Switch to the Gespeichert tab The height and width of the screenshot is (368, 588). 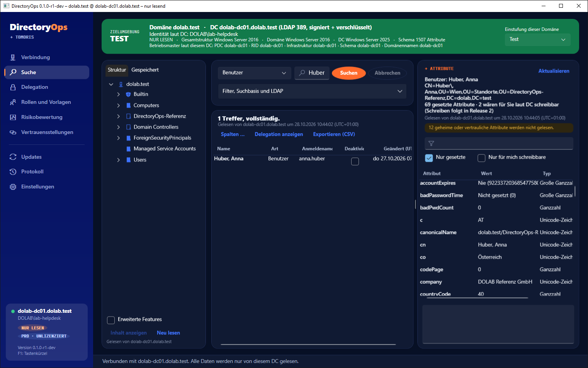[145, 70]
